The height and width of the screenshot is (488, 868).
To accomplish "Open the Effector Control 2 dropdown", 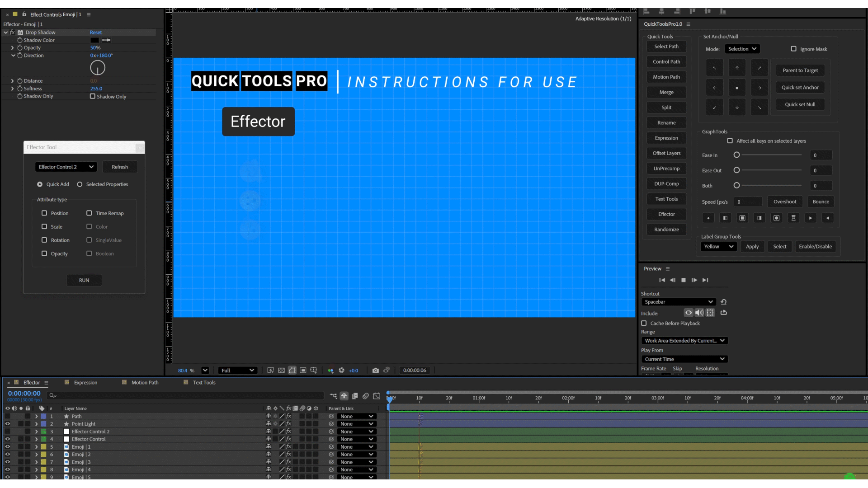I will tap(66, 167).
